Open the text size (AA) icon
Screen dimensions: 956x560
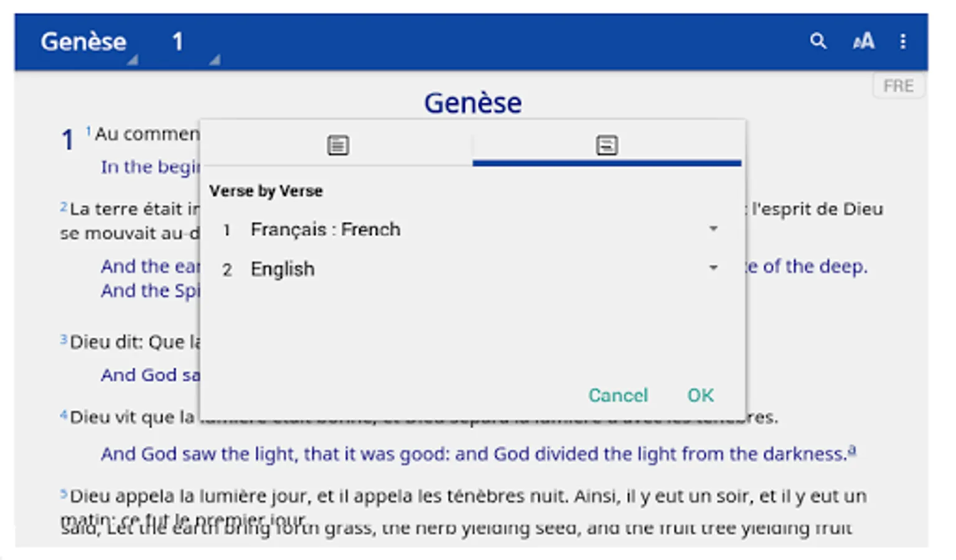click(x=863, y=42)
